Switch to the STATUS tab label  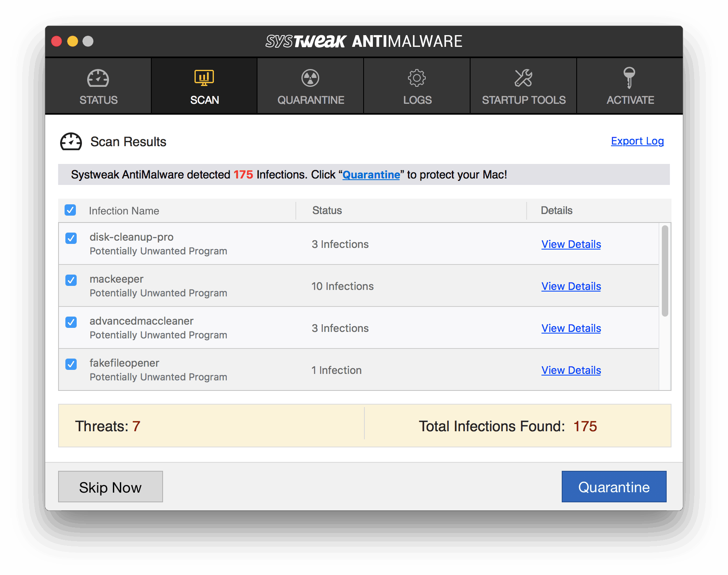pyautogui.click(x=98, y=100)
